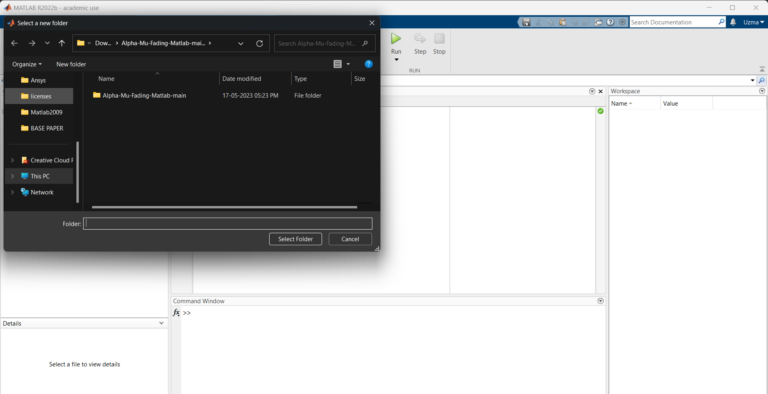Select This PC in navigation pane

click(x=40, y=176)
